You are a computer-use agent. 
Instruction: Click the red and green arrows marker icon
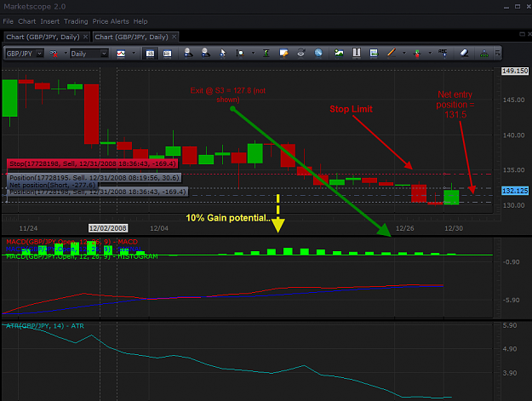click(x=417, y=54)
